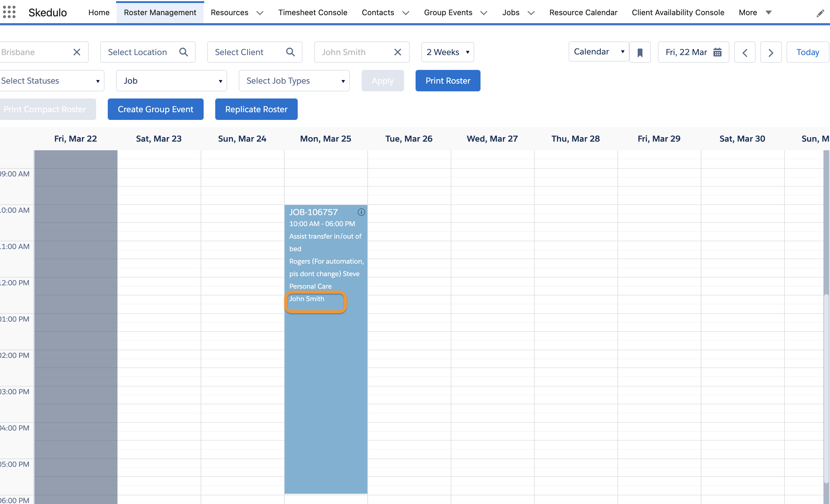Go to previous period with left arrow
This screenshot has width=830, height=504.
pyautogui.click(x=745, y=52)
